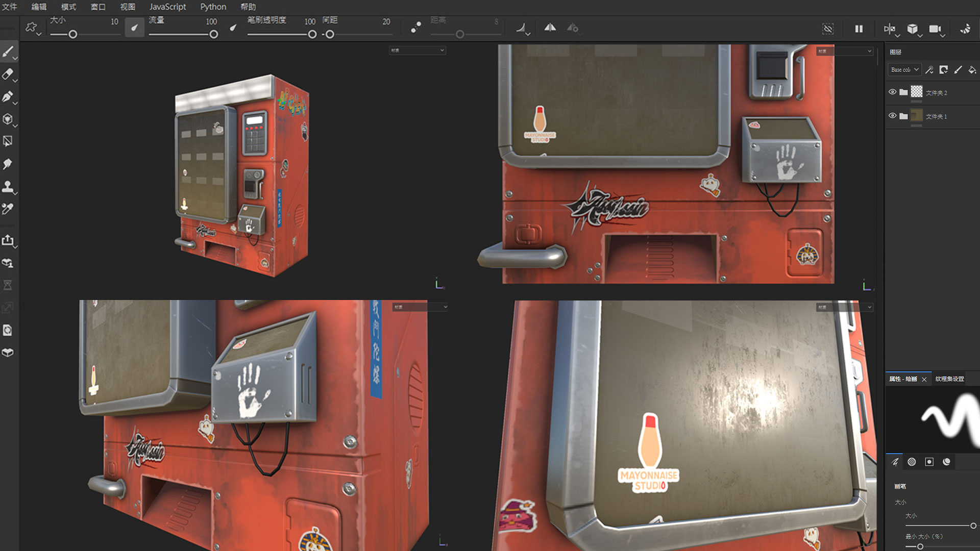The width and height of the screenshot is (980, 551).
Task: Select the Eraser tool
Action: (8, 74)
